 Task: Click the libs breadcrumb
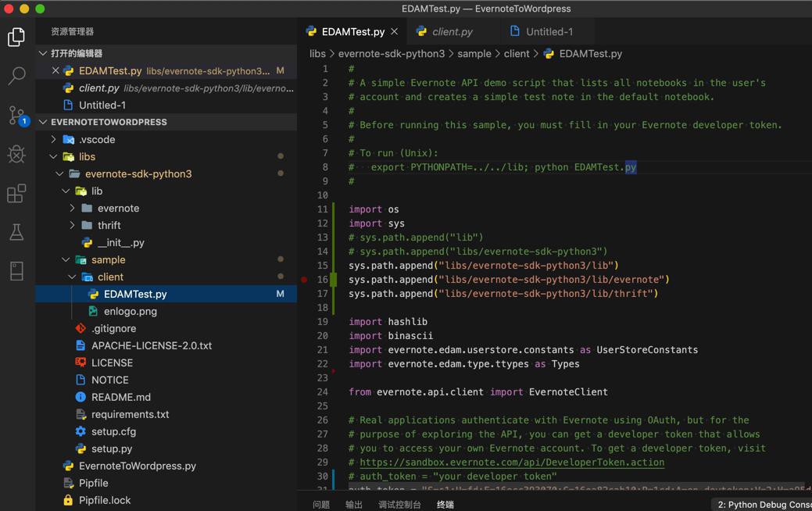pyautogui.click(x=317, y=54)
